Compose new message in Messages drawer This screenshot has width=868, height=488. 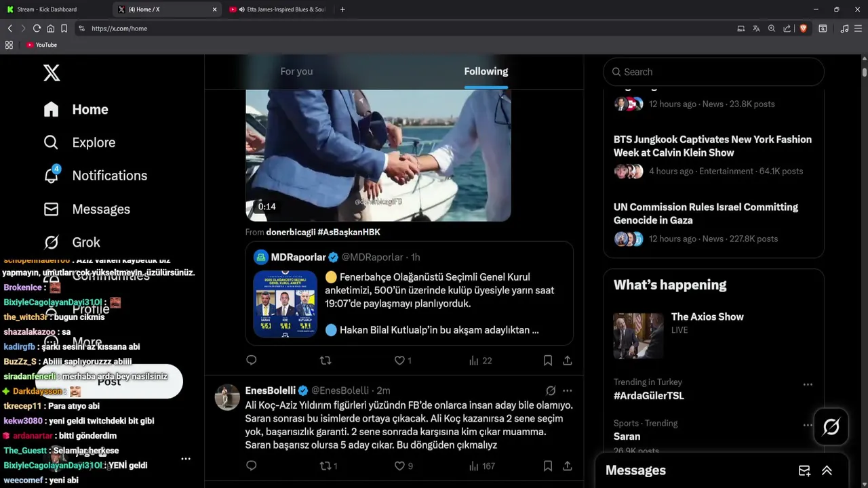[804, 470]
